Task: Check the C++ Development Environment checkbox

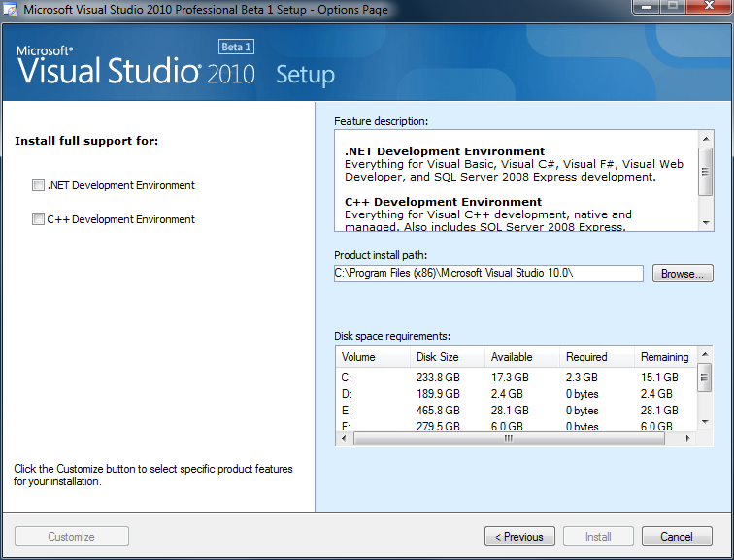Action: (38, 219)
